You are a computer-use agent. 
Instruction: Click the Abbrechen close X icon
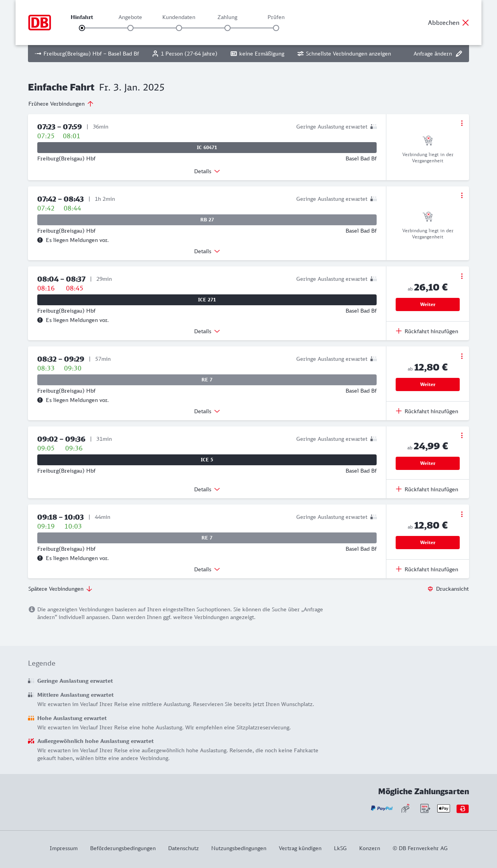click(466, 23)
